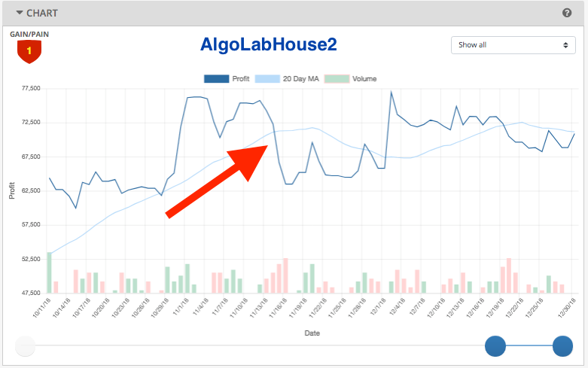Click the tall green volume bar at 10/11/18
This screenshot has width=588, height=368.
pyautogui.click(x=49, y=273)
